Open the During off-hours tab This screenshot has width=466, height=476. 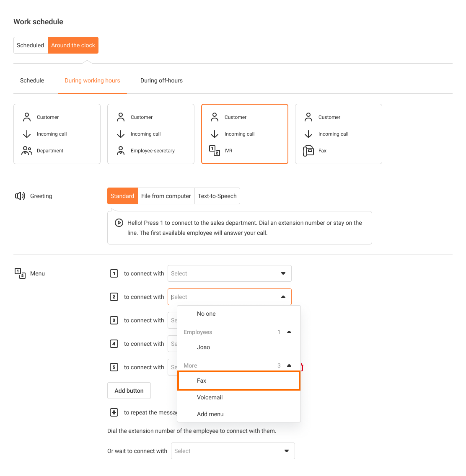(x=162, y=80)
